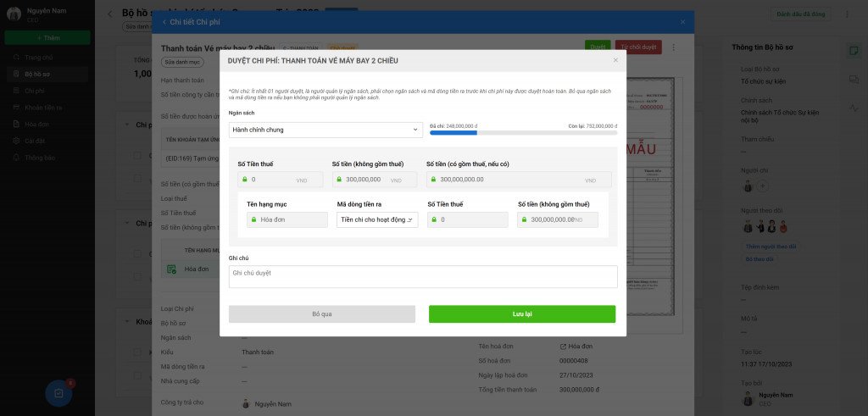Screen dimensions: 868x416
Task: Go back from Chi tiết Chi phí
Action: 164,22
